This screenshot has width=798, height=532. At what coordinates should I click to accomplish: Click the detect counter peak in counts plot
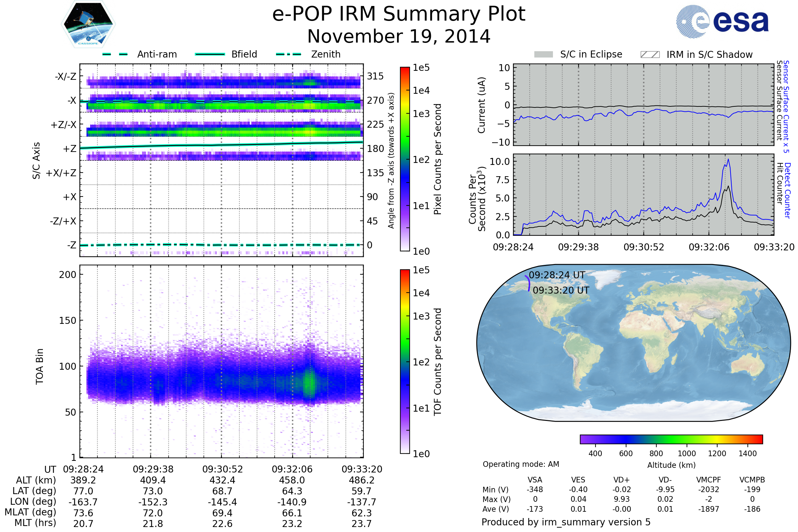point(728,160)
